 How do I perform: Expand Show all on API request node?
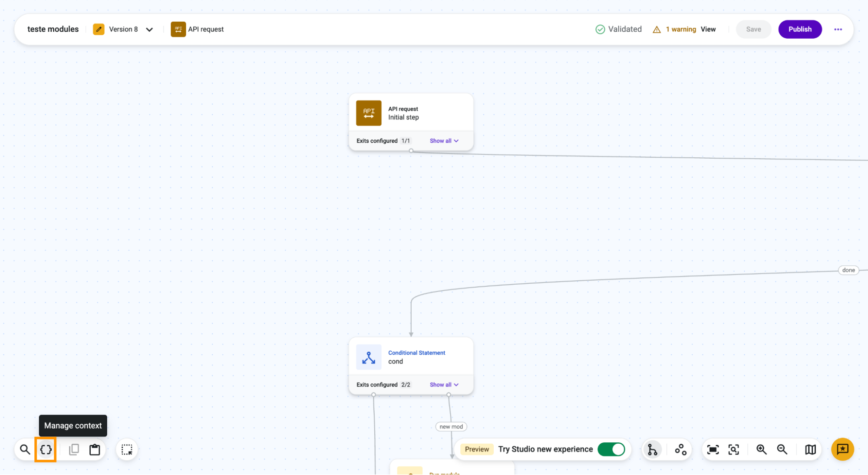444,141
